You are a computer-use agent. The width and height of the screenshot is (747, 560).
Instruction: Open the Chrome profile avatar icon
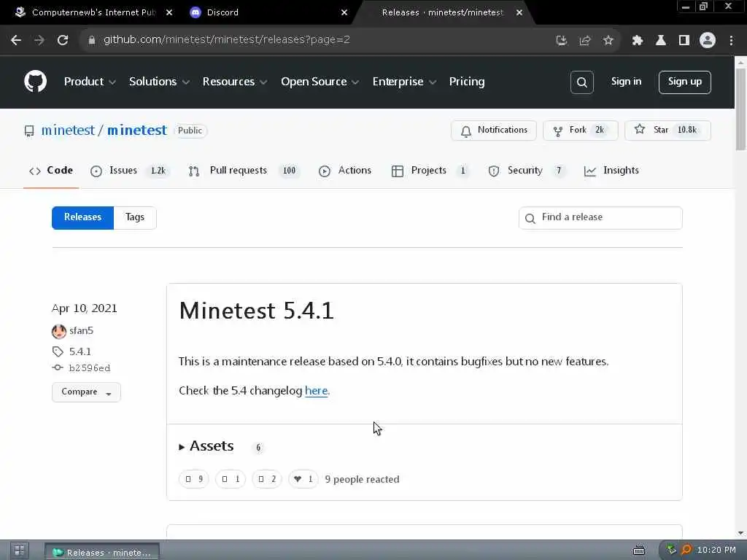(x=708, y=41)
